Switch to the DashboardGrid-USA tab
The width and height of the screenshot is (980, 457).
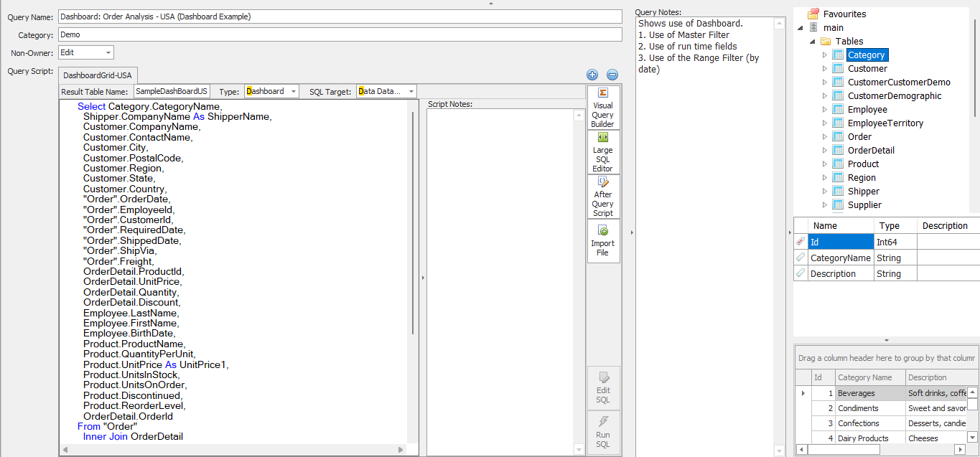click(98, 75)
